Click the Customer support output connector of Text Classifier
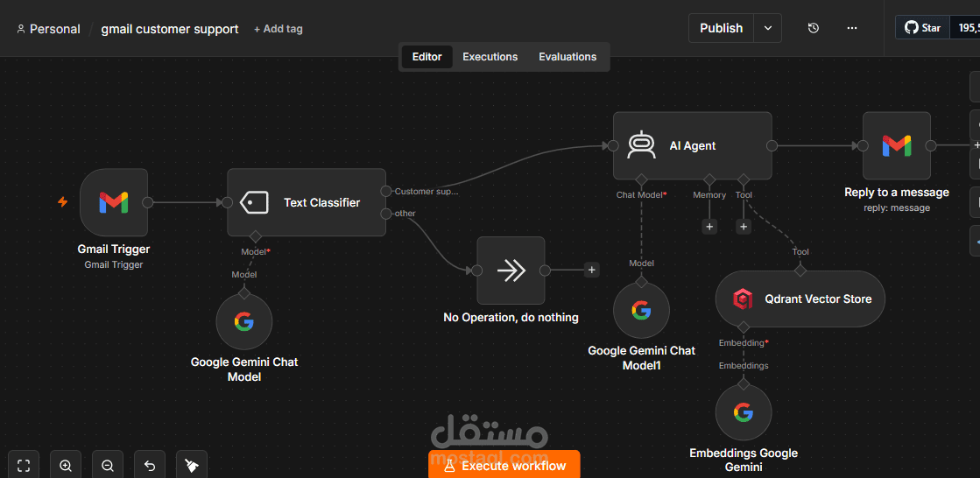980x478 pixels. 386,191
